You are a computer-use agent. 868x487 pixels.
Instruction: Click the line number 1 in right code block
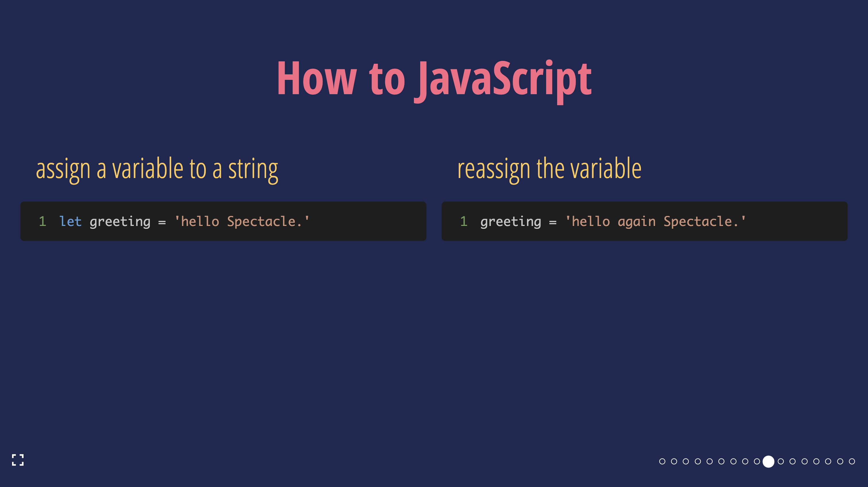[464, 221]
